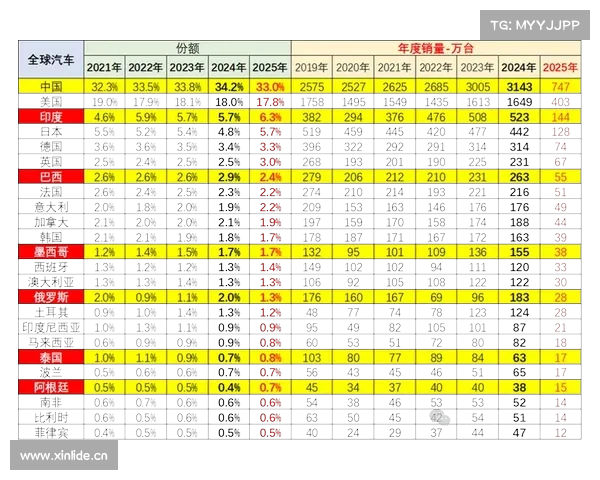Viewport: 600px width, 480px height.
Task: Select 美国 2024 sales value 1649
Action: coord(519,102)
